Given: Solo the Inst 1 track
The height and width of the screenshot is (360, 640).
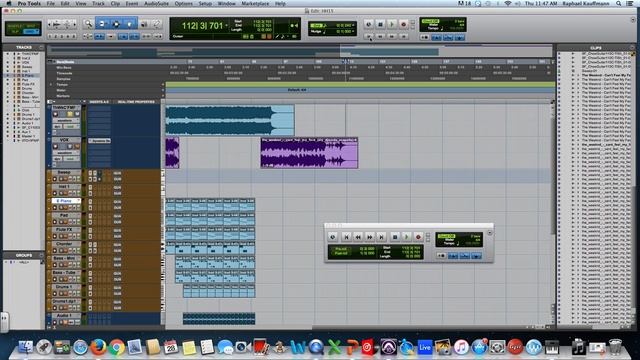Looking at the screenshot, I should pyautogui.click(x=61, y=193).
